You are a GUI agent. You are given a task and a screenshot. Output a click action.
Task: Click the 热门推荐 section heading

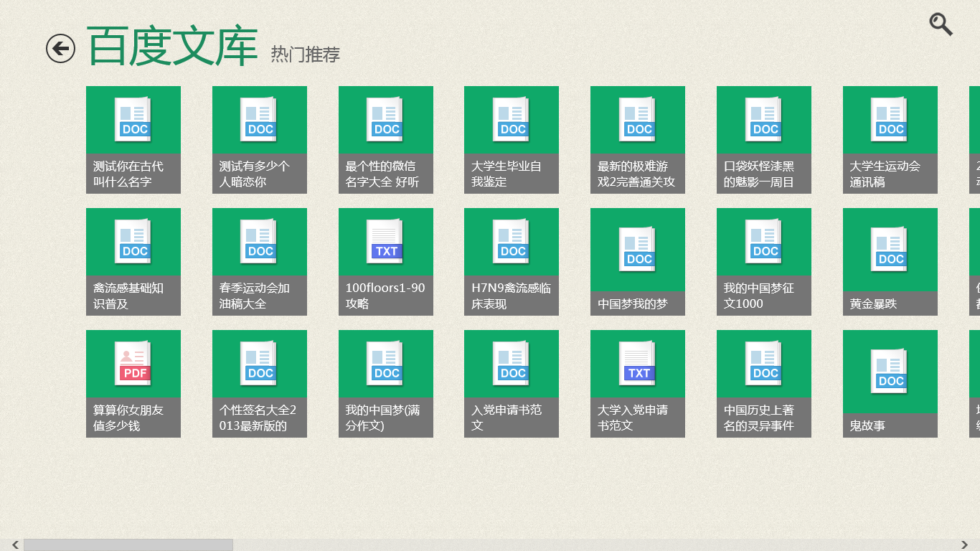306,55
